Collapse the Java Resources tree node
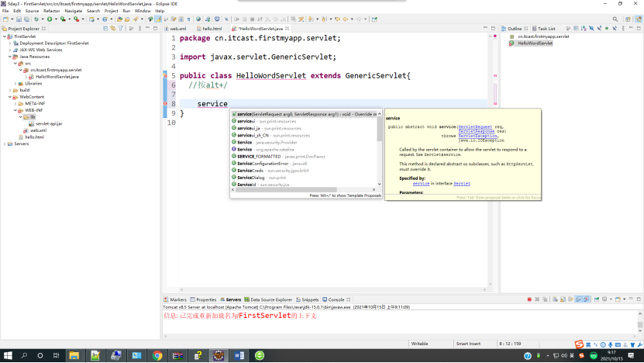 pos(10,57)
